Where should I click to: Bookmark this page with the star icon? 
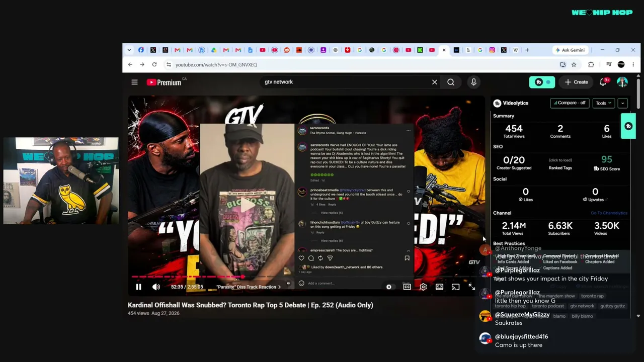coord(574,64)
